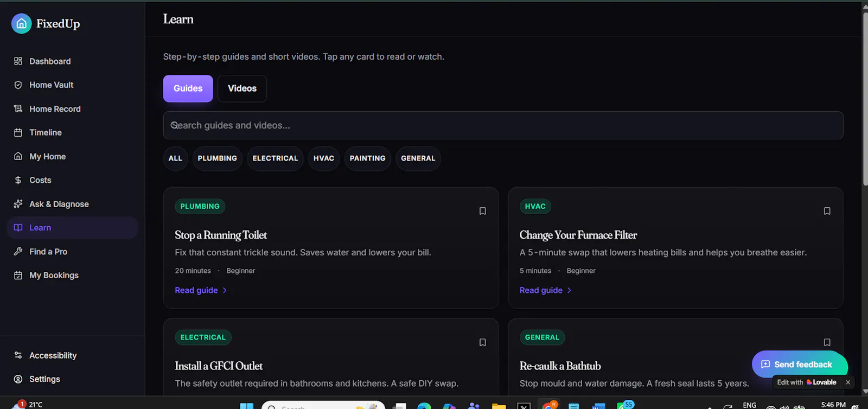Click ELECTRICAL tag on GFCI card
868x409 pixels.
(203, 337)
